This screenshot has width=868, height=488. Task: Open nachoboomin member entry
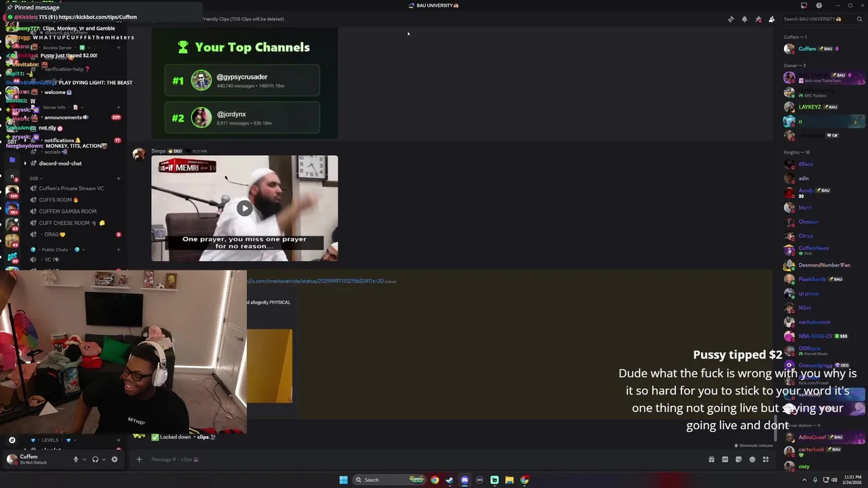coord(824,322)
